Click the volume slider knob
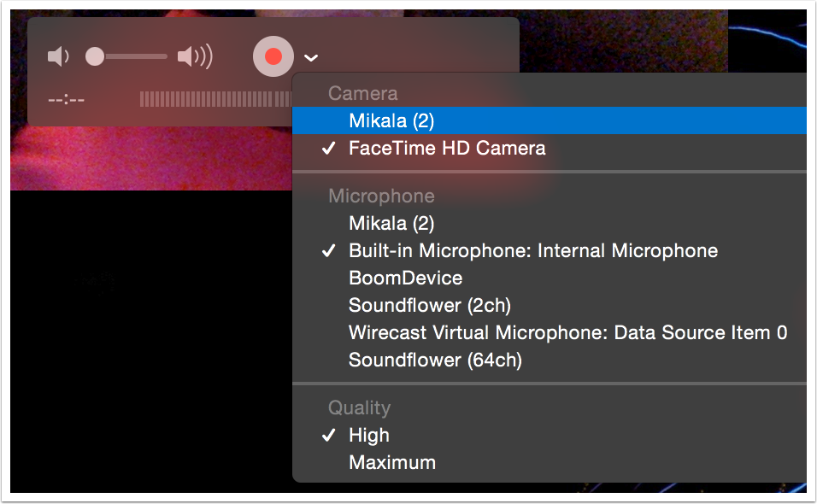Viewport: 817px width, 504px height. (95, 57)
